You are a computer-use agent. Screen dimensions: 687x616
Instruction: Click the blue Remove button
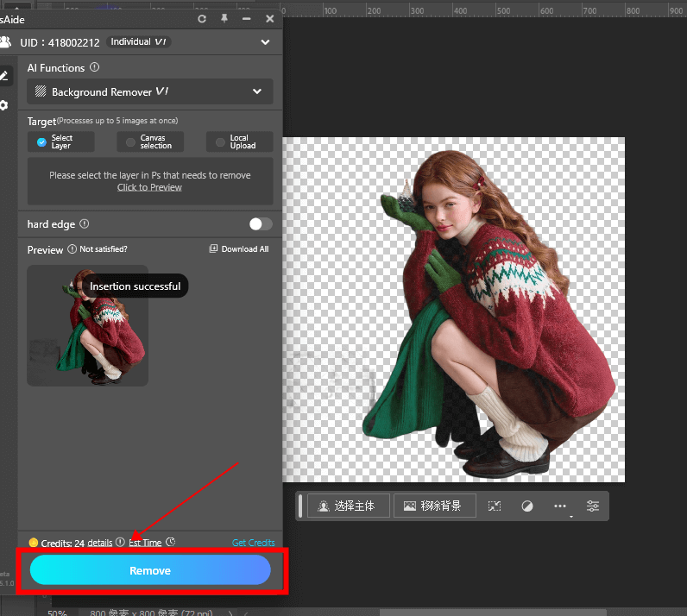pyautogui.click(x=150, y=570)
